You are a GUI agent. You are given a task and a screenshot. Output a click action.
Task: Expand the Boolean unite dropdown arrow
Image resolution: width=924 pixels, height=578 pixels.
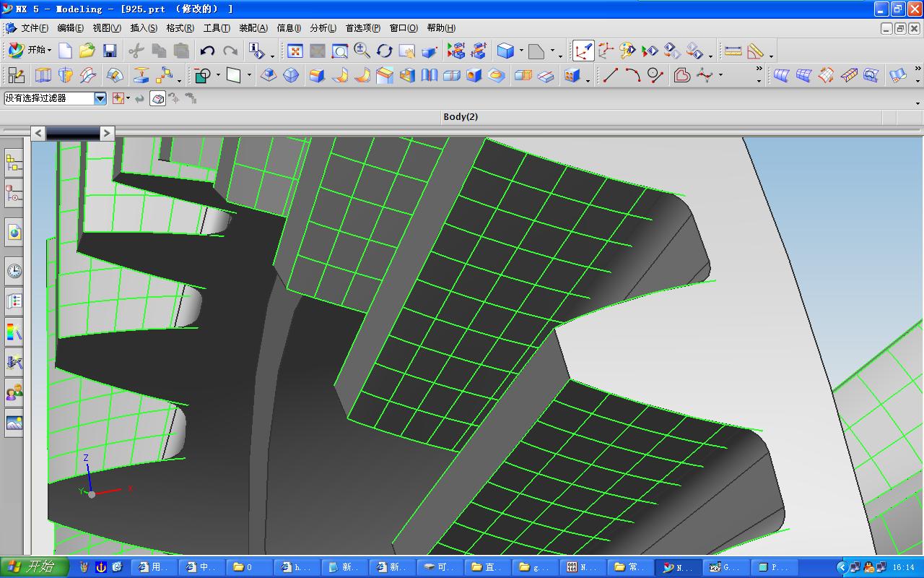(x=218, y=76)
